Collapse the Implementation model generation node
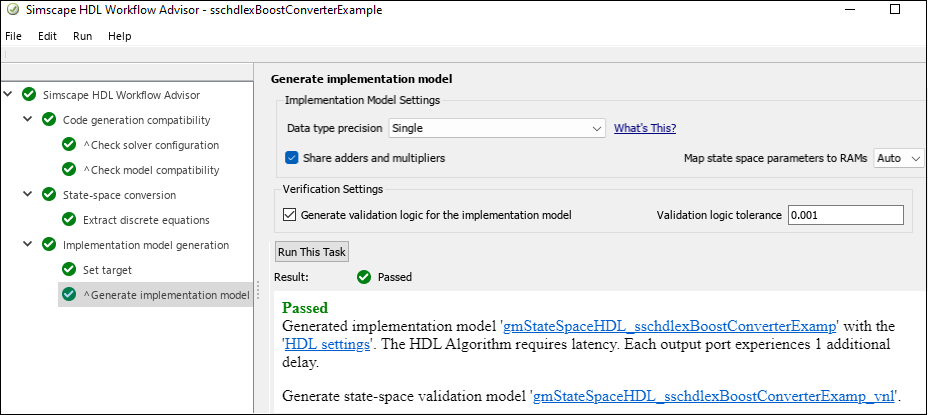Image resolution: width=928 pixels, height=415 pixels. tap(28, 245)
